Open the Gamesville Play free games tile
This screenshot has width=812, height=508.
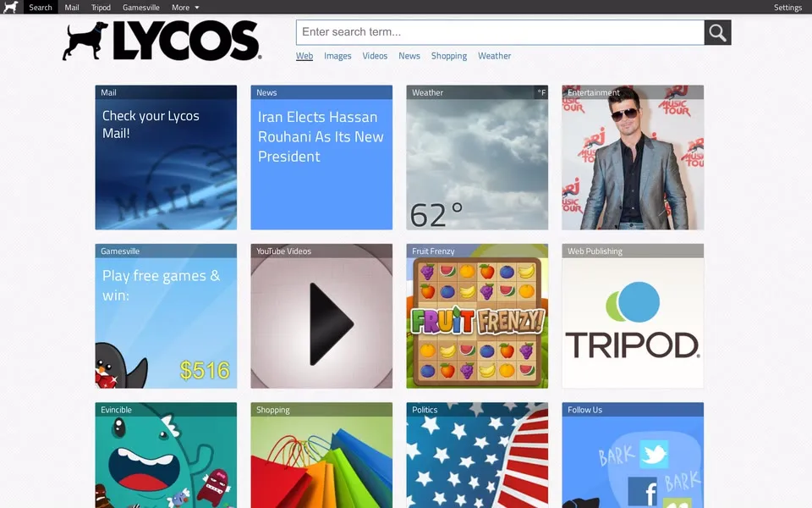[166, 316]
